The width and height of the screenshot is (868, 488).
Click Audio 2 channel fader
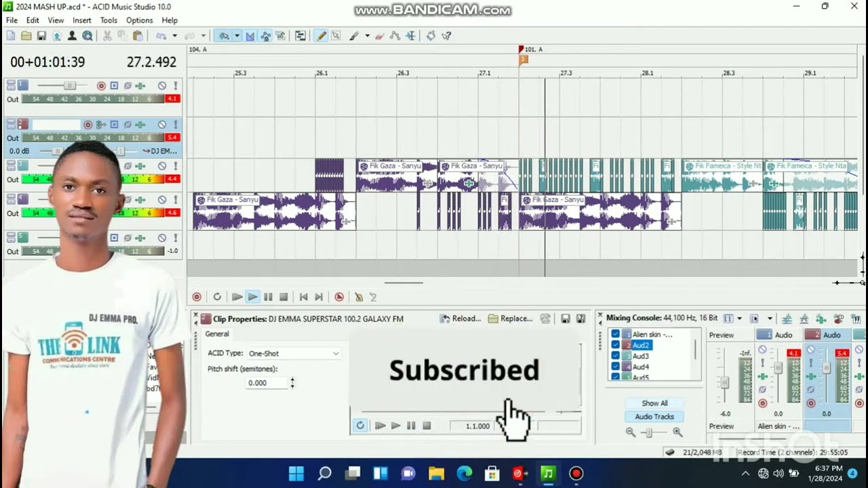point(827,368)
